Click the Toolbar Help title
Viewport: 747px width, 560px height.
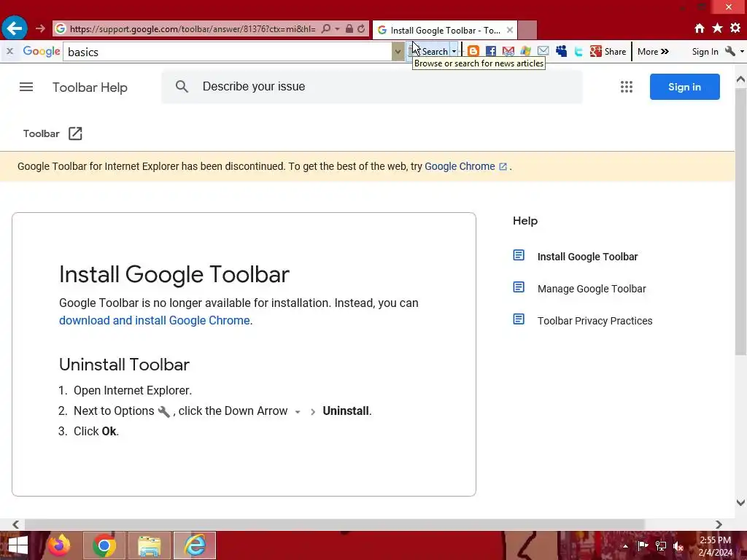[90, 87]
